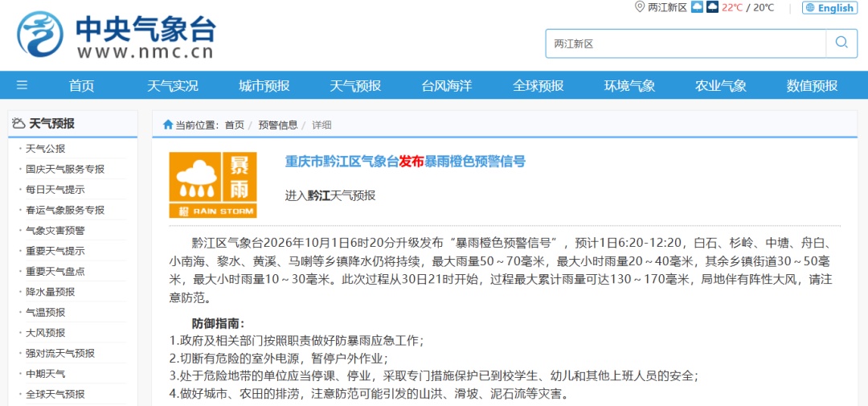Open 全球天气预报 in the sidebar
The height and width of the screenshot is (406, 868).
point(55,395)
